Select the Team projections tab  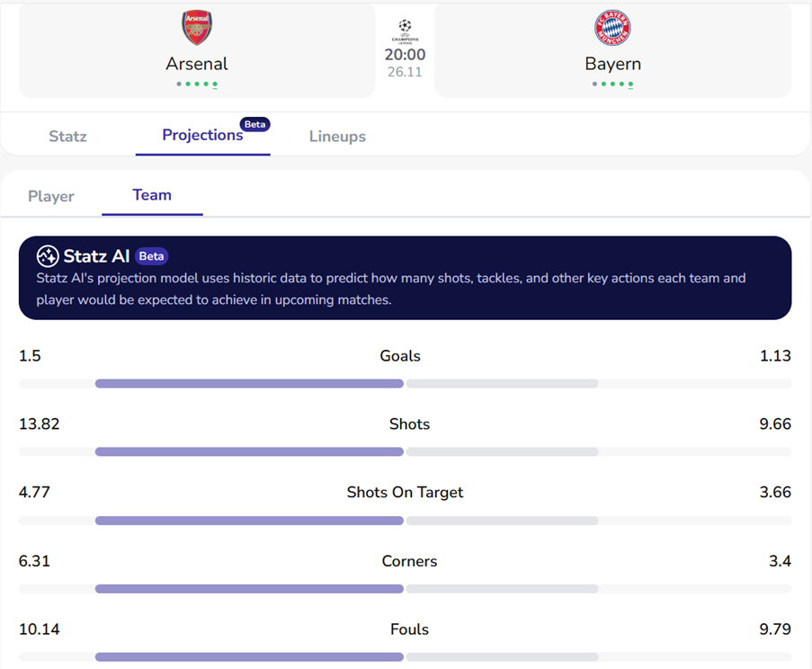click(x=152, y=195)
